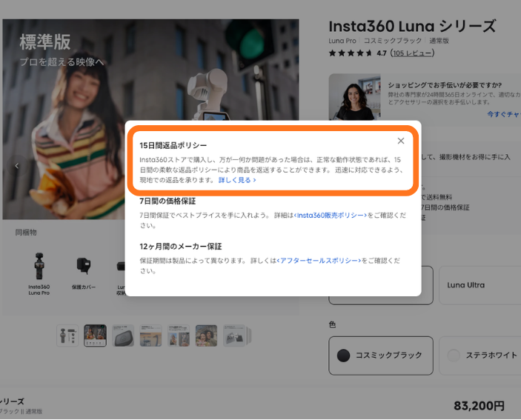Select thumbnail showing bird at beach
This screenshot has height=420, width=521.
coord(151,336)
